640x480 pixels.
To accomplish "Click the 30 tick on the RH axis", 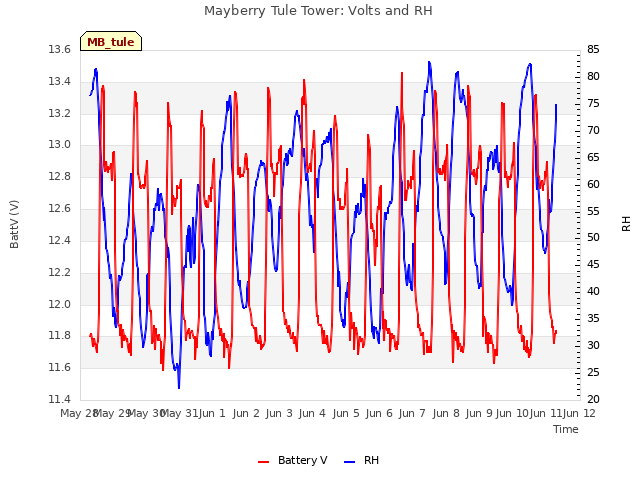I will 593,345.
